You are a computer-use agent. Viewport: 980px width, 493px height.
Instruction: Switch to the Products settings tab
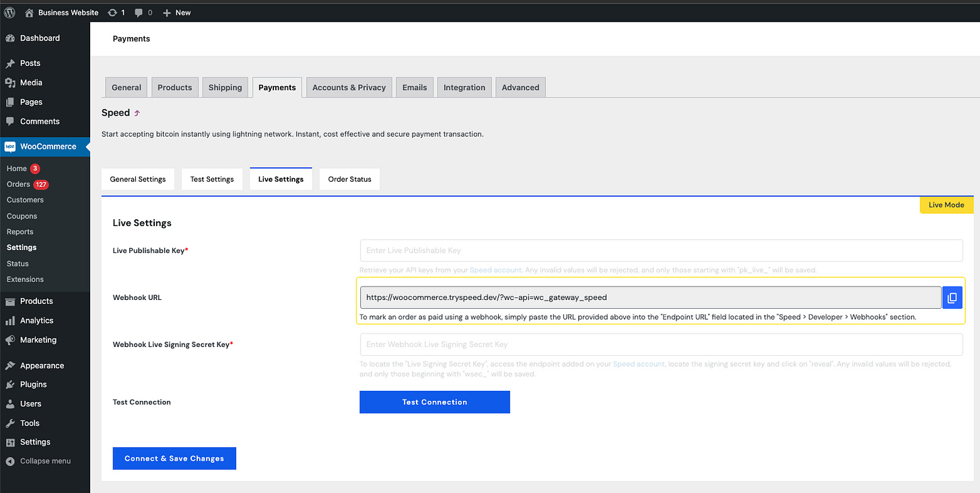coord(175,87)
